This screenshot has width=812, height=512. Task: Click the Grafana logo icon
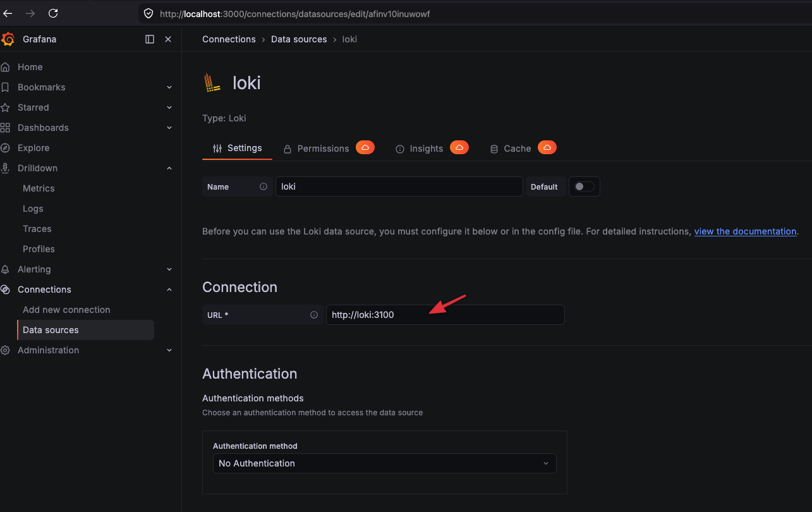tap(8, 39)
